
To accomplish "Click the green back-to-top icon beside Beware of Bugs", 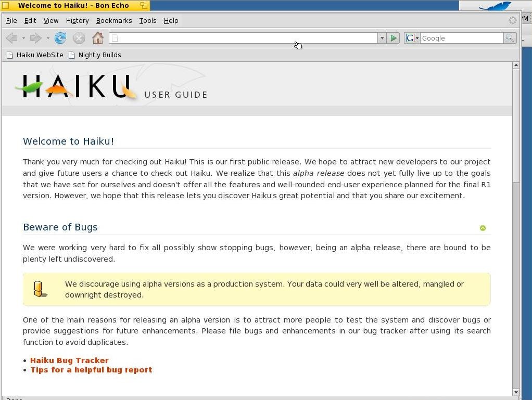I will 483,228.
